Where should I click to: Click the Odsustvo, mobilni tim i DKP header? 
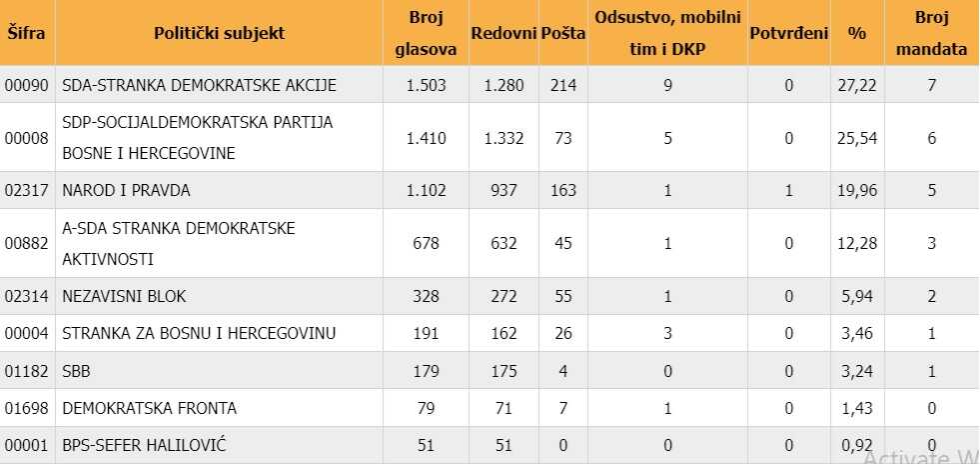coord(667,33)
